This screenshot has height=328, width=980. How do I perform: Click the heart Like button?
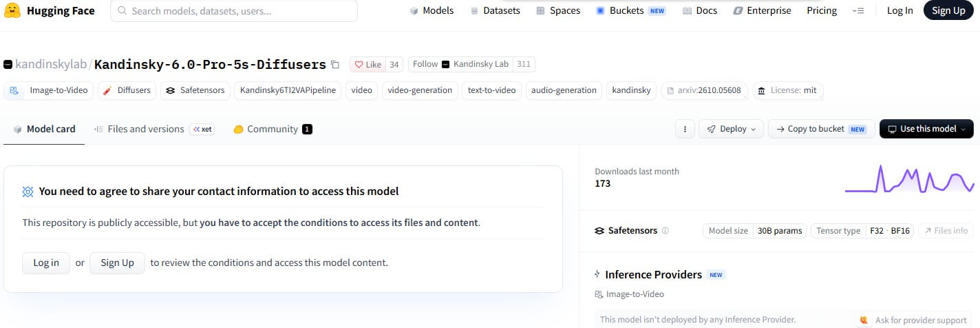point(367,65)
